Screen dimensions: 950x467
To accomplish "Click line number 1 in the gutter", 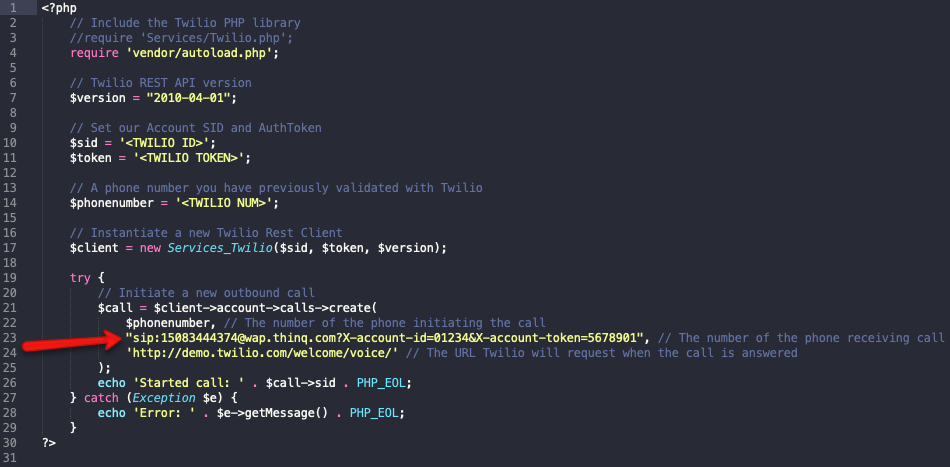I will [13, 8].
